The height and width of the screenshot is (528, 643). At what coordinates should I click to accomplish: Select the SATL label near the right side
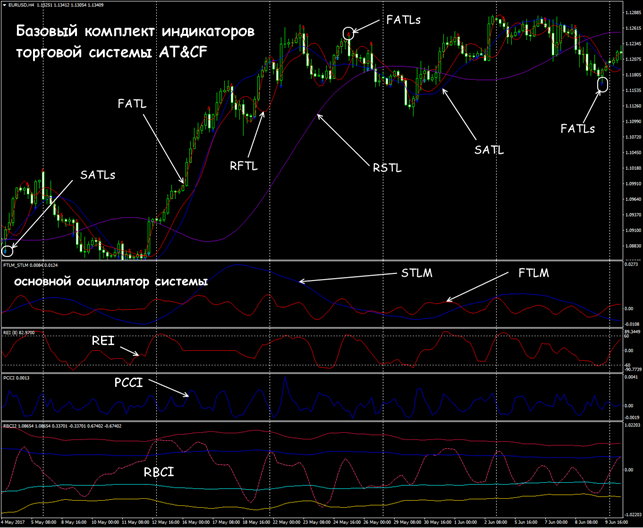(489, 148)
